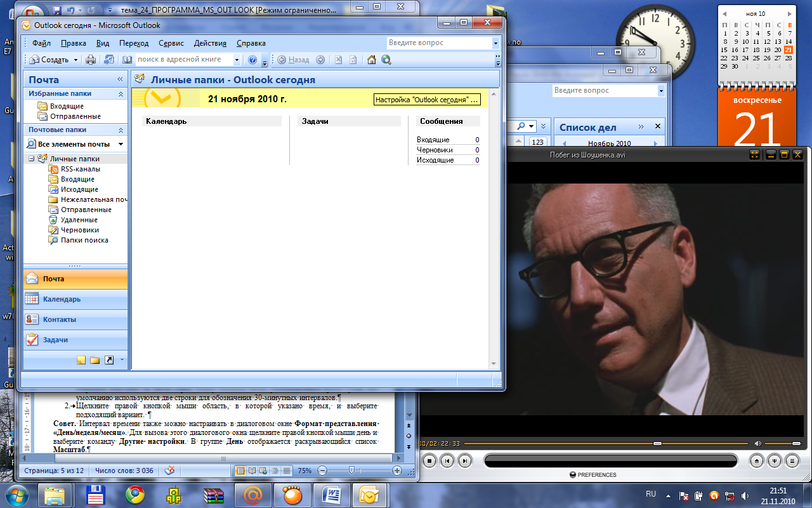Click the Word zoom out minus button
Screen dimensions: 812x508
click(x=322, y=471)
